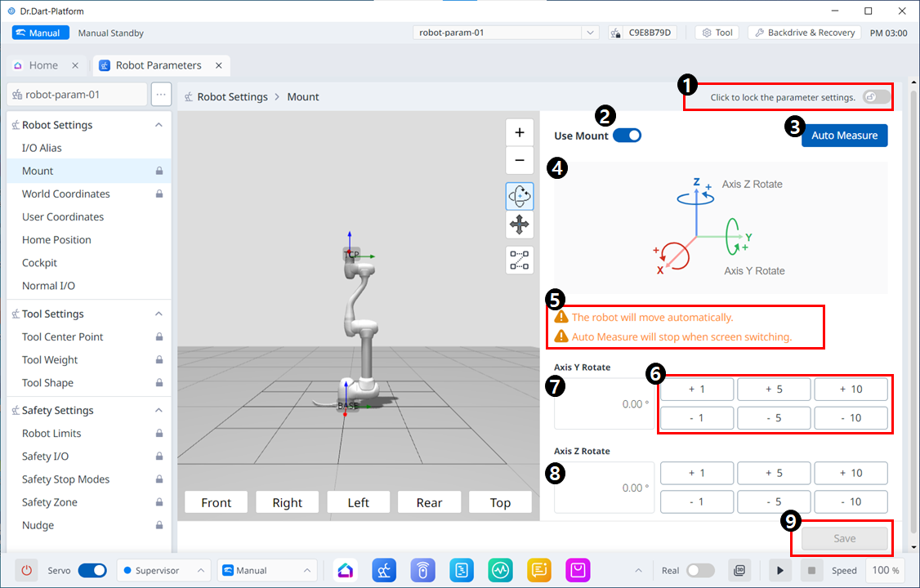The width and height of the screenshot is (920, 588).
Task: Zoom out the 3D robot viewer
Action: [520, 160]
